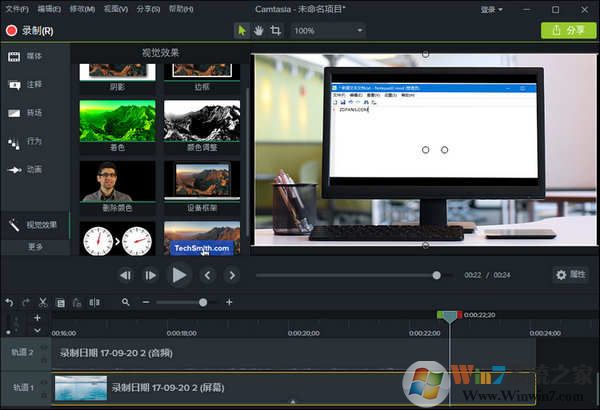Copy the selected timeline media

point(60,303)
